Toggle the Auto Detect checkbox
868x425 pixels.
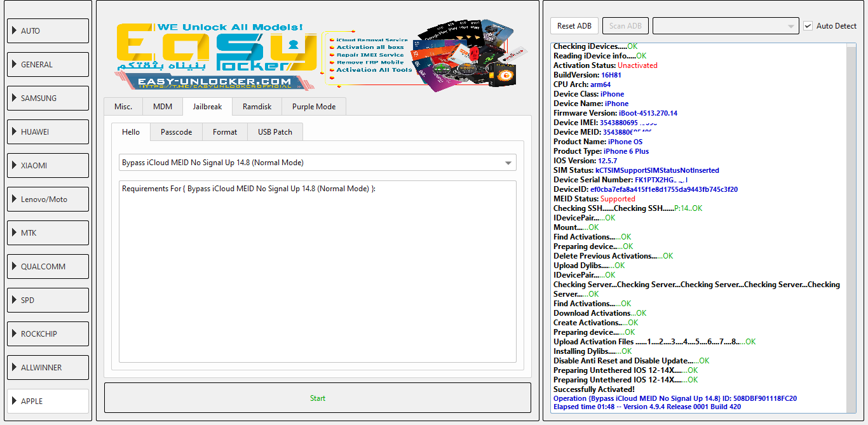tap(808, 26)
